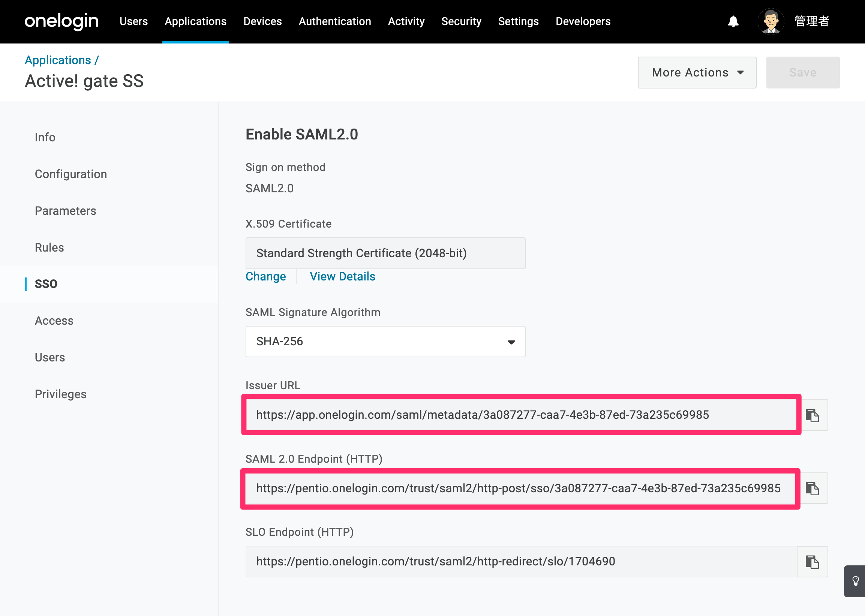Image resolution: width=865 pixels, height=616 pixels.
Task: Open the Authentication top menu
Action: (335, 21)
